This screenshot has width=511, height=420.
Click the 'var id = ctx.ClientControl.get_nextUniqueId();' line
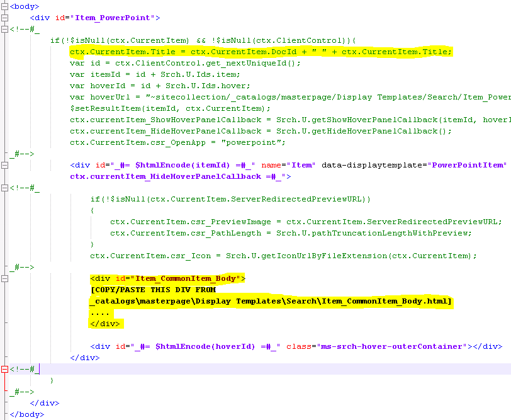(x=185, y=63)
